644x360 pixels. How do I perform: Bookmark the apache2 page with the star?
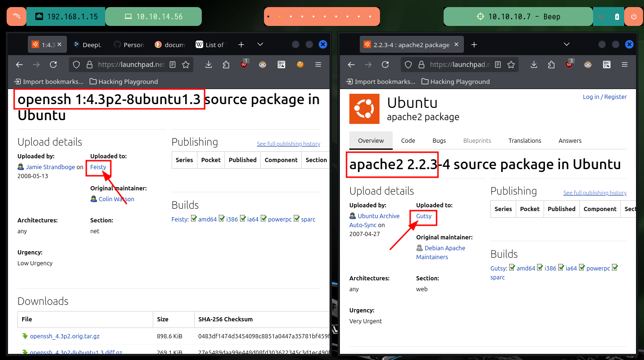coord(511,65)
